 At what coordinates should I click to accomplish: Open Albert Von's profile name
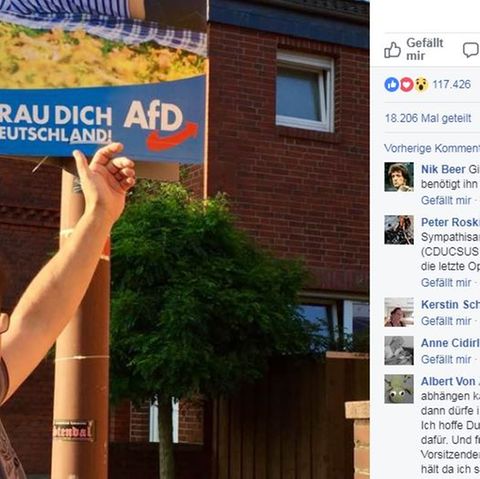[450, 381]
